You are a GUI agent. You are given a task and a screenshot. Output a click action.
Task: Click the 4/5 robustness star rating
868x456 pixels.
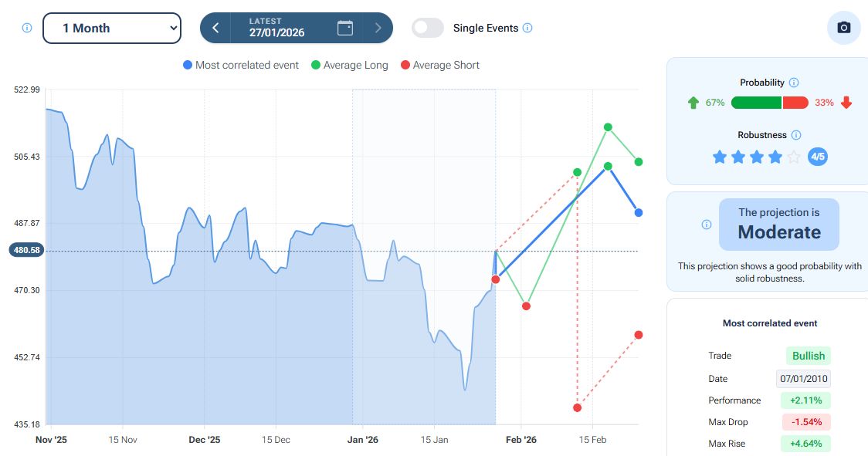[757, 157]
